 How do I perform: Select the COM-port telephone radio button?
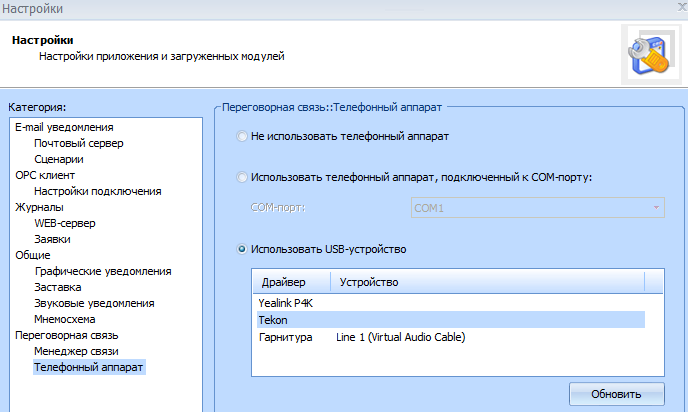242,177
